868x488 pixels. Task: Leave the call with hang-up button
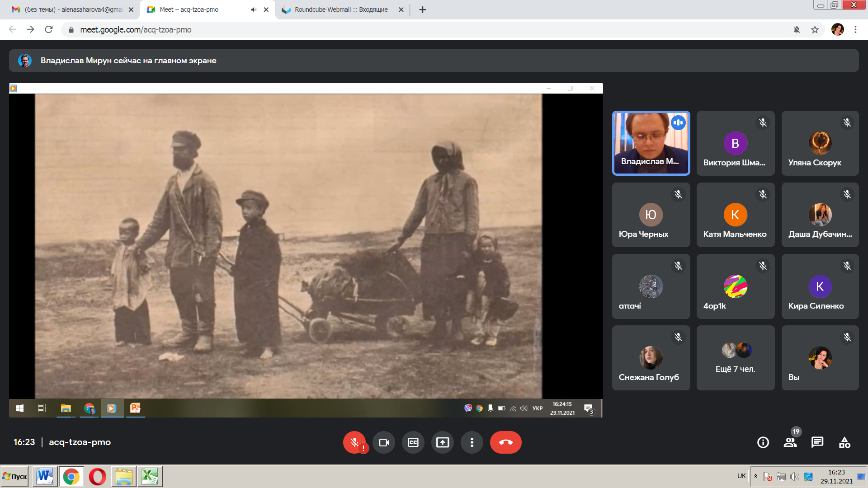click(505, 442)
